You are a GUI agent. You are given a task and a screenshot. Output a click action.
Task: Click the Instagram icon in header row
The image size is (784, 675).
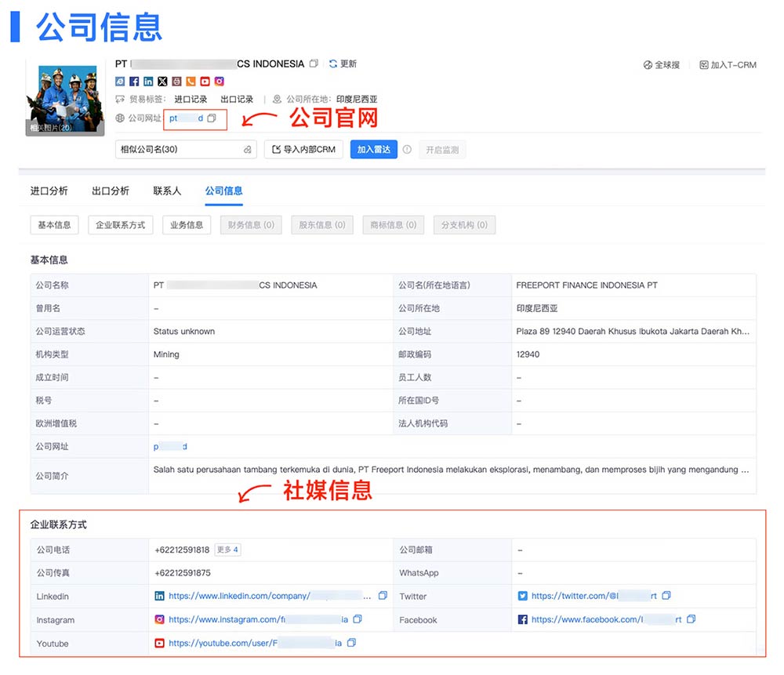220,82
